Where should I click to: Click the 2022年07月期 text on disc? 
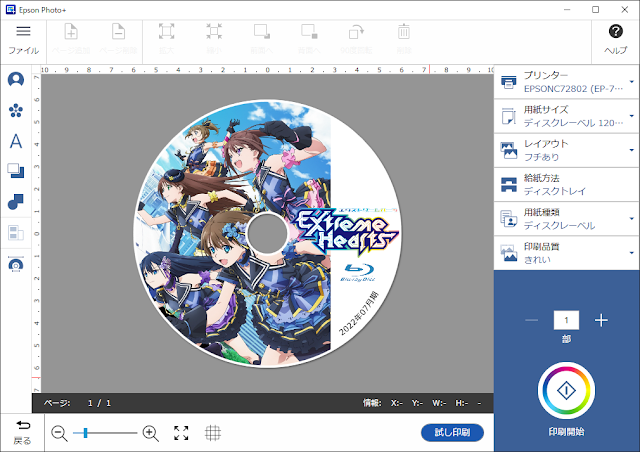point(359,313)
